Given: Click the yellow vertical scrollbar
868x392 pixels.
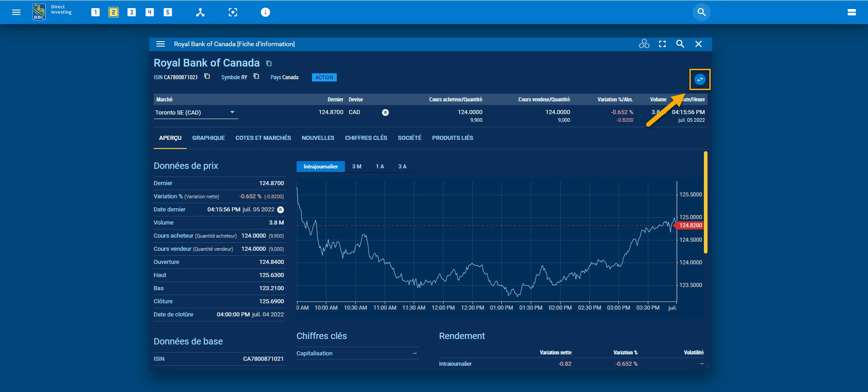Looking at the screenshot, I should pyautogui.click(x=705, y=202).
